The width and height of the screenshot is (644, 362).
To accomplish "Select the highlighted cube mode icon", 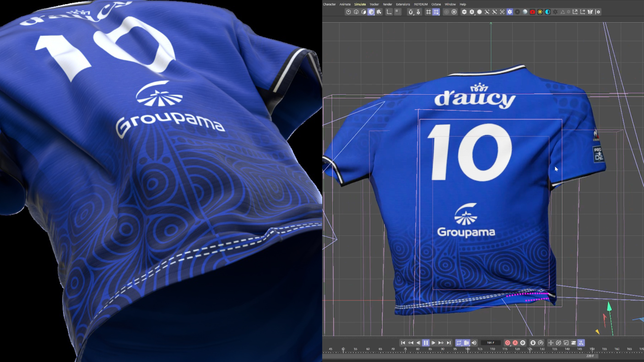I will click(x=371, y=12).
